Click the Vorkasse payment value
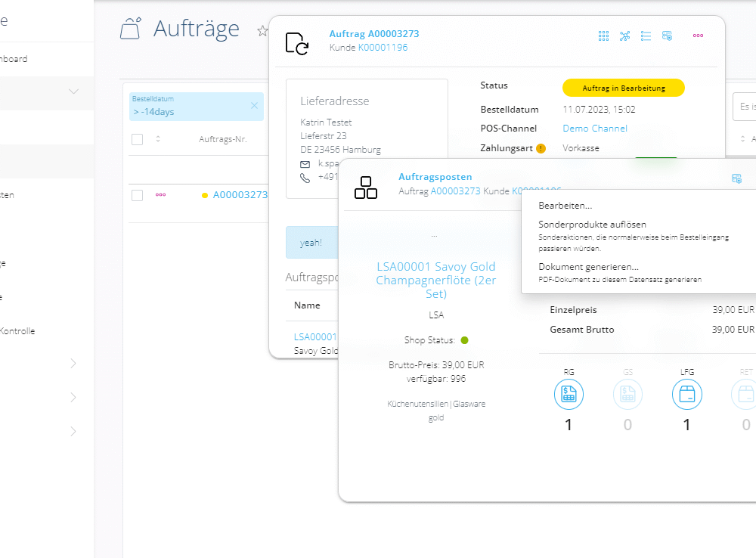Screen dimensions: 756x558 (581, 148)
